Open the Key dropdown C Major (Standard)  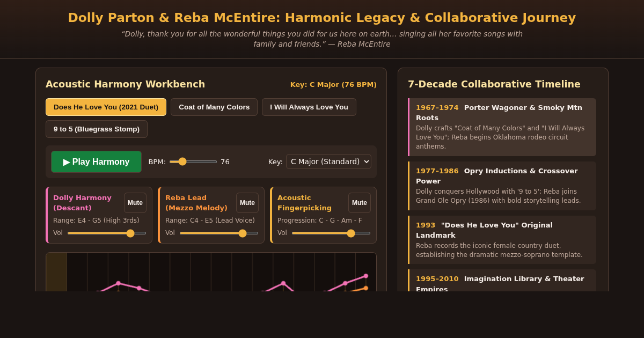[x=328, y=161]
